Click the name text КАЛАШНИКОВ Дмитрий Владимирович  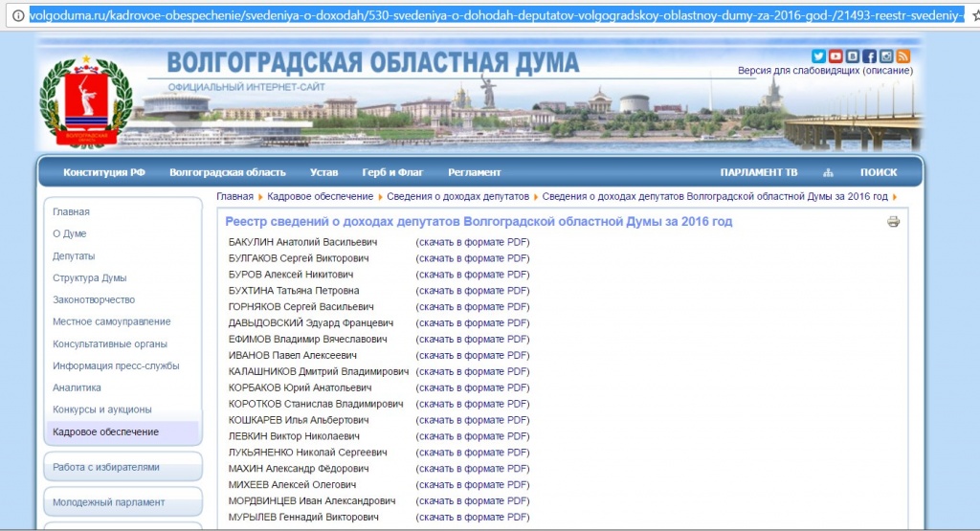(319, 371)
